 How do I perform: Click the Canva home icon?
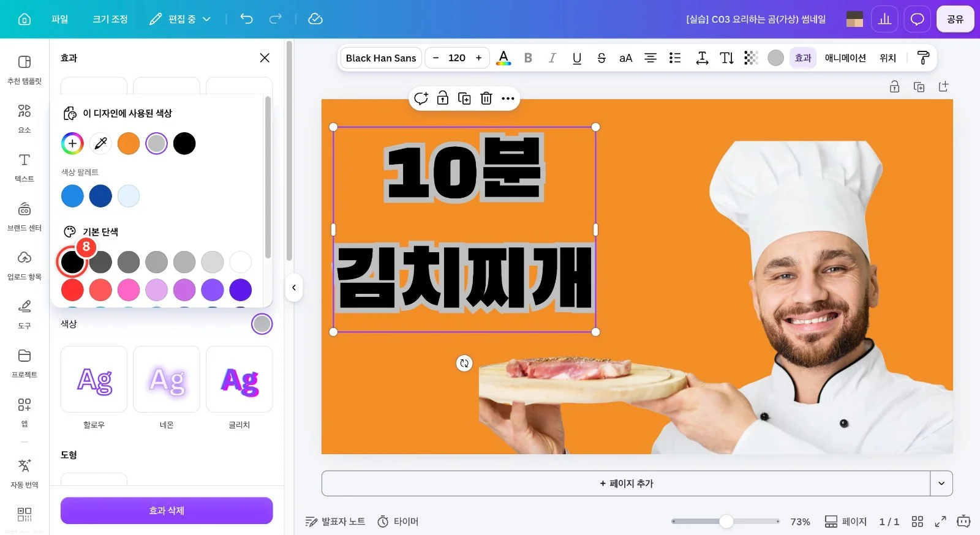[24, 19]
